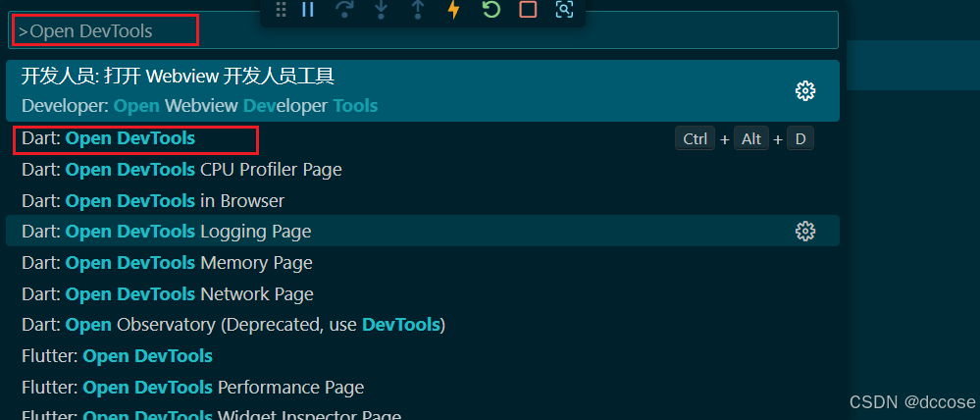
Task: Grab the debug toolbar drag handle
Action: click(282, 9)
